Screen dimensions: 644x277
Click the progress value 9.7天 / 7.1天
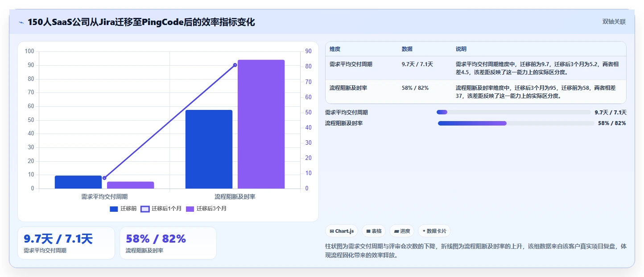(x=611, y=112)
